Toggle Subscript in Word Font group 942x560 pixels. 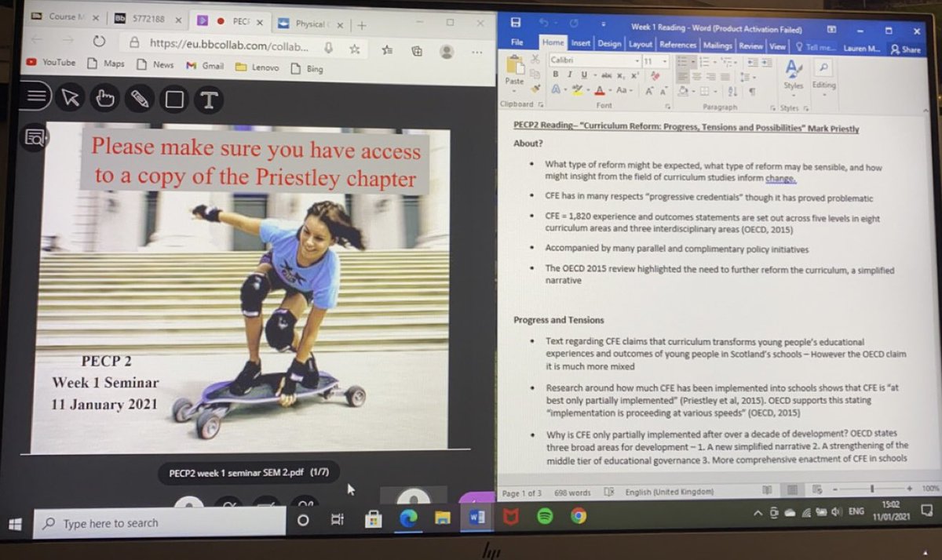pos(620,75)
